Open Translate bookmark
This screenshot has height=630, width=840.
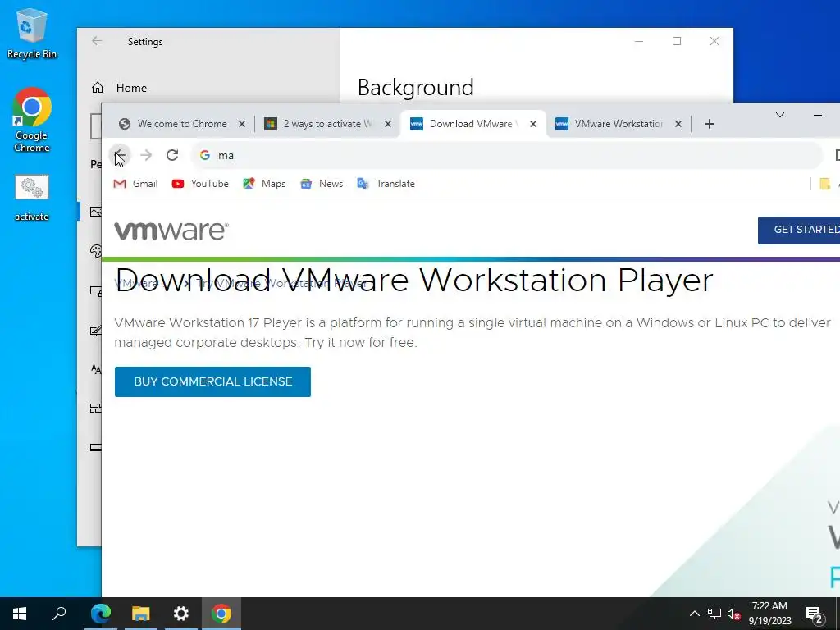click(x=386, y=184)
